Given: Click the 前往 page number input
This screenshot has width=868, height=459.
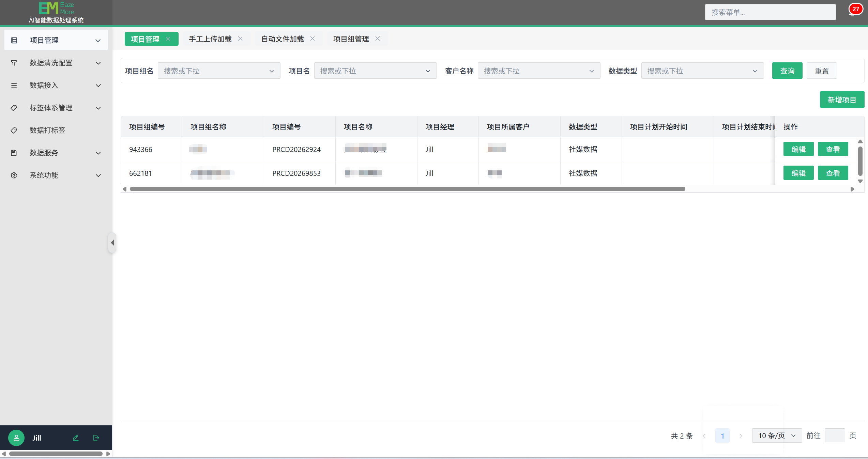Looking at the screenshot, I should [x=835, y=436].
